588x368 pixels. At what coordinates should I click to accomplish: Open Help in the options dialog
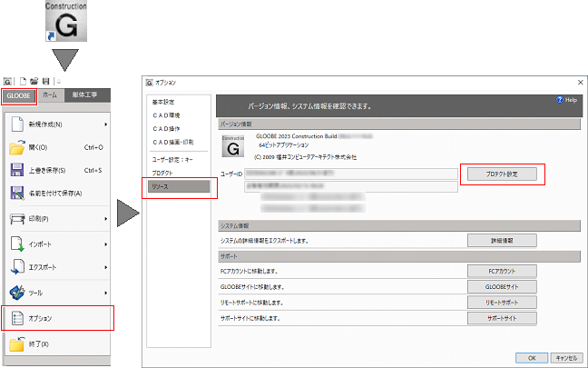567,100
